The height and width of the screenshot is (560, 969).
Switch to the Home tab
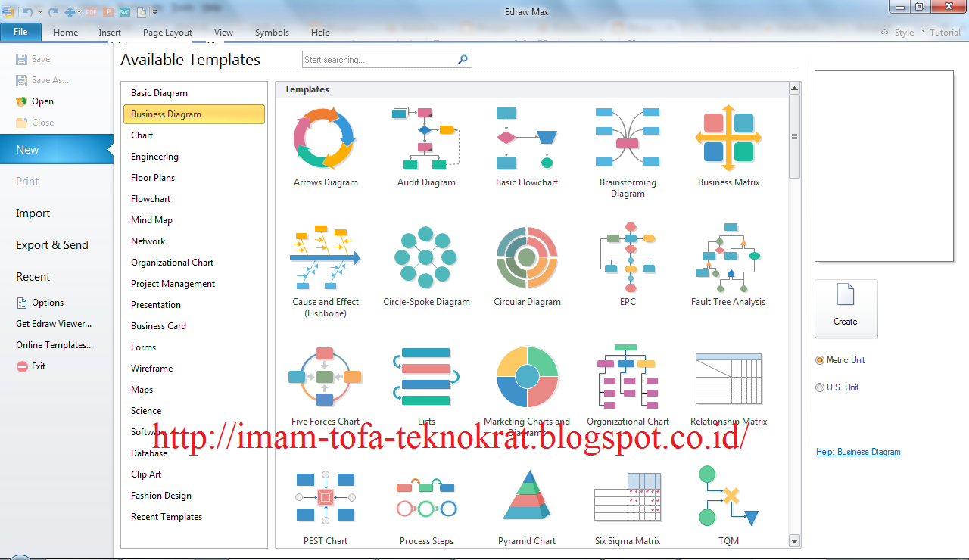[66, 33]
